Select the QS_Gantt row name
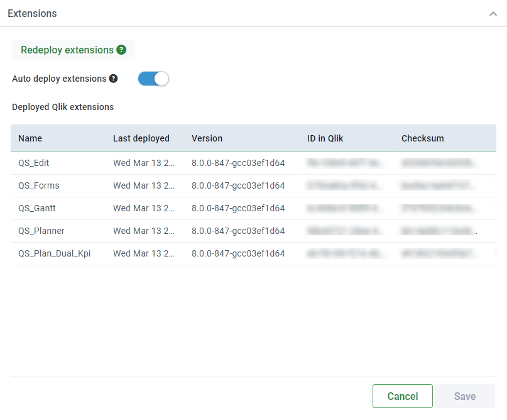507x420 pixels. click(37, 208)
